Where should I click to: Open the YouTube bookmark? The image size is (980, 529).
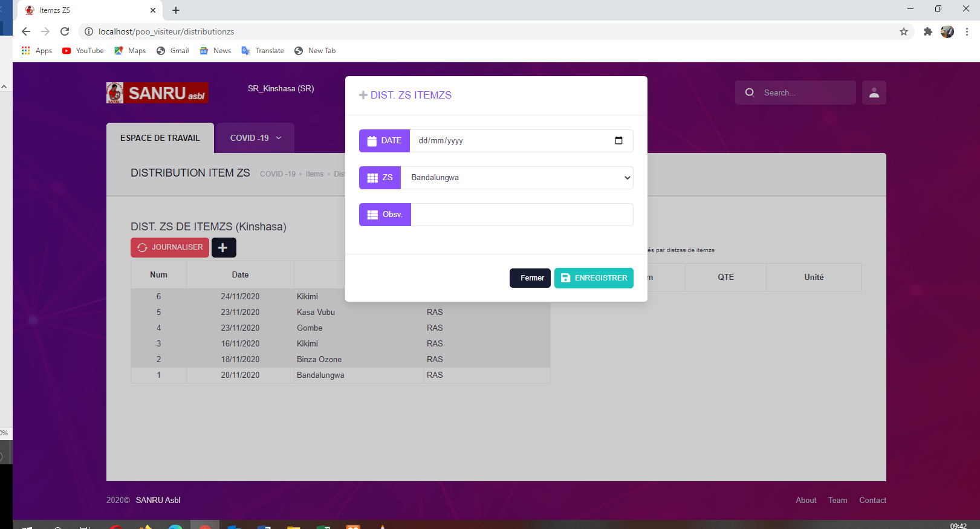pos(83,51)
